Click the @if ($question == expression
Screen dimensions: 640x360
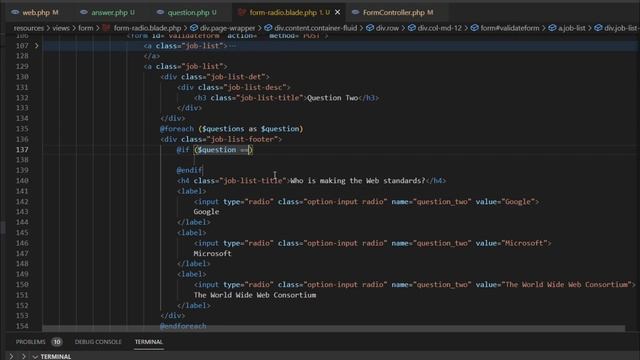[215, 150]
